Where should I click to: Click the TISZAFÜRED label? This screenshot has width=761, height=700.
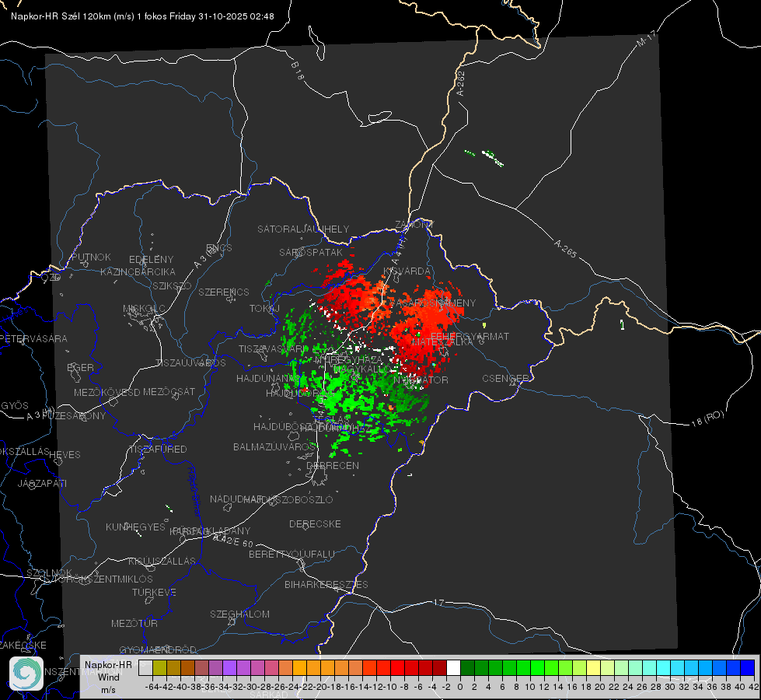point(159,450)
